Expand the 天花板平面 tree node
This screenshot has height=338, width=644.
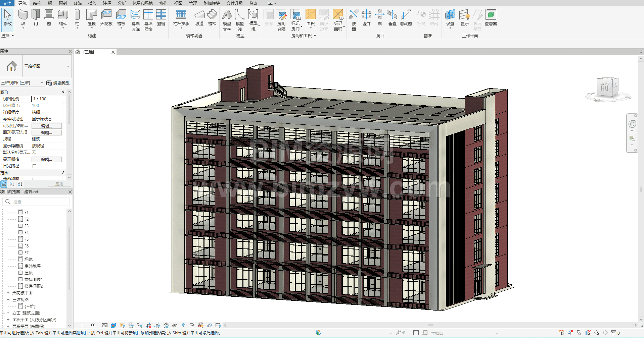click(x=8, y=293)
